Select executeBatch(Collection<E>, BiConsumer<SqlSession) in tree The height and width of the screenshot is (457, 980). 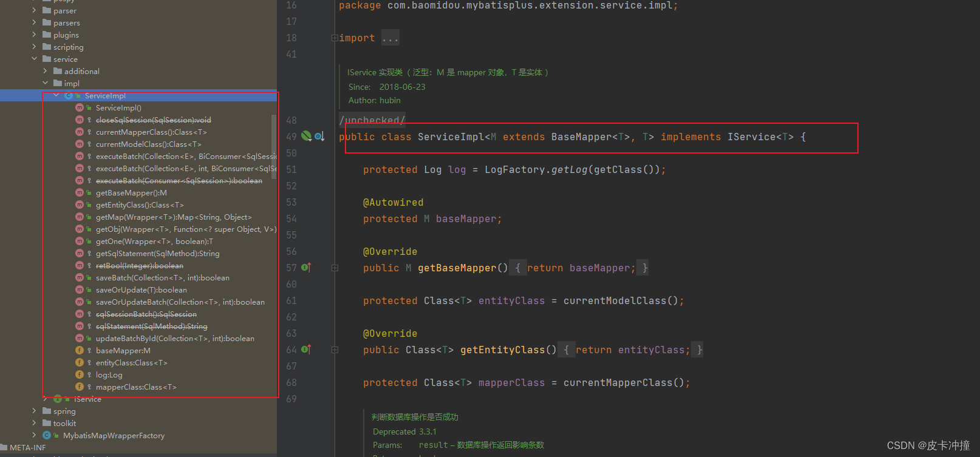tap(186, 157)
